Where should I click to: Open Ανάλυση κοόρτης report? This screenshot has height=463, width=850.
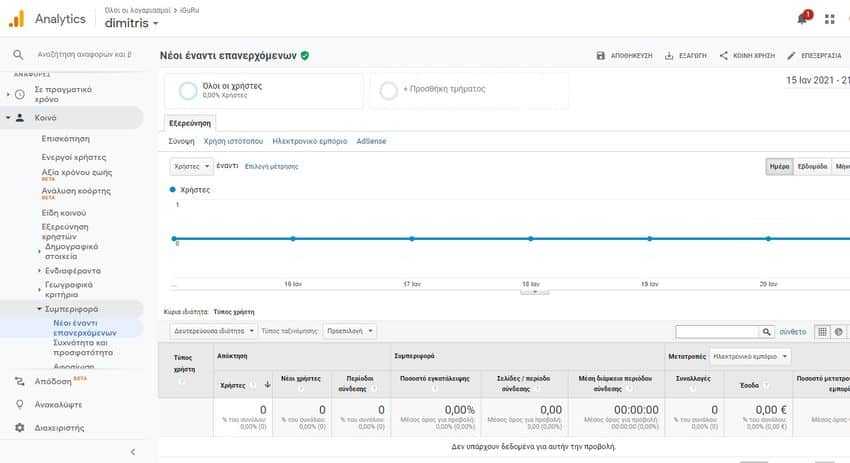click(76, 191)
